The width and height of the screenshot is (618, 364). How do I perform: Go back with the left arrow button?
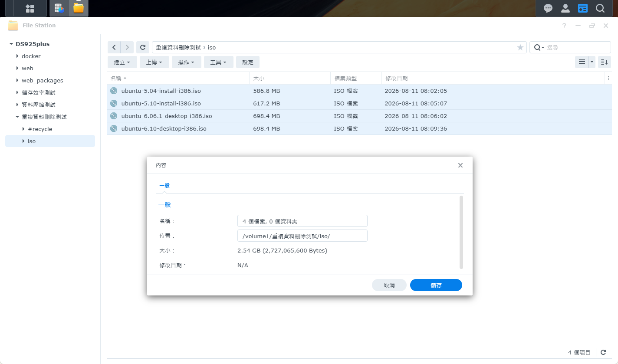point(114,47)
